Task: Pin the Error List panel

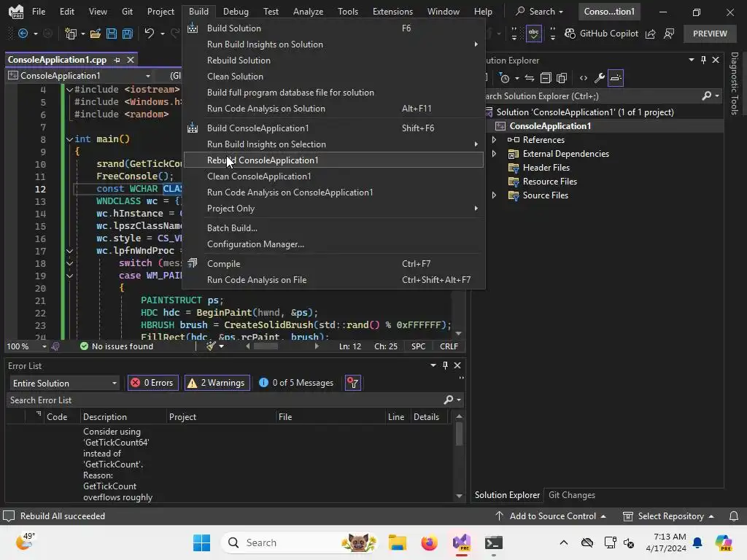Action: tap(446, 365)
